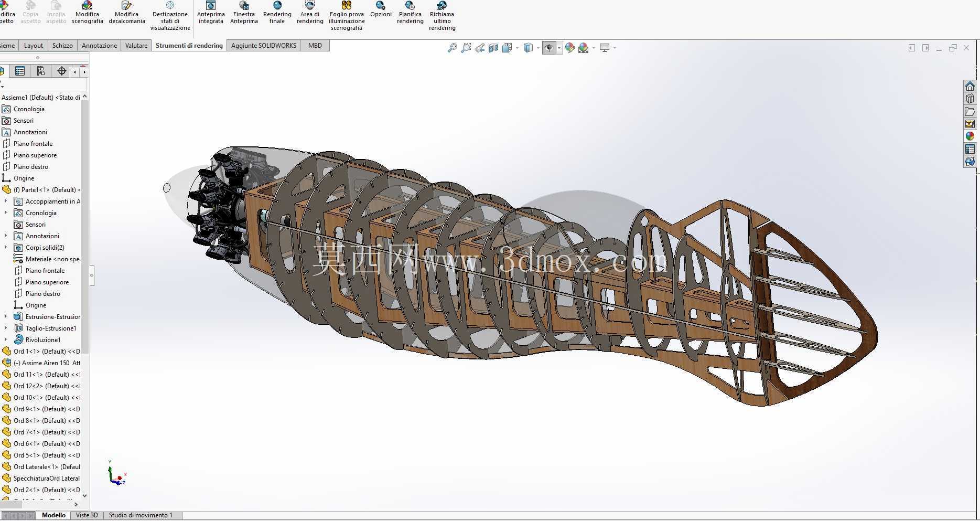Screen dimensions: 980x521
Task: Open the display style dropdown arrow
Action: pos(538,48)
